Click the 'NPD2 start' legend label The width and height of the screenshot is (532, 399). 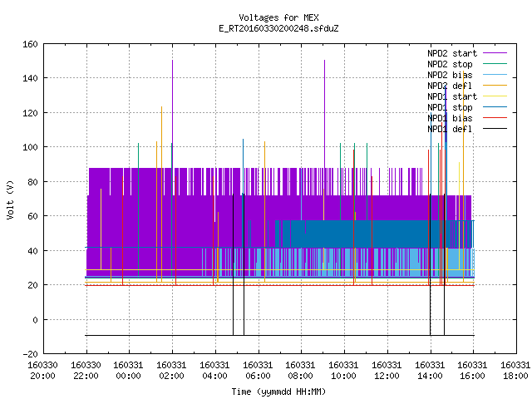(x=452, y=53)
